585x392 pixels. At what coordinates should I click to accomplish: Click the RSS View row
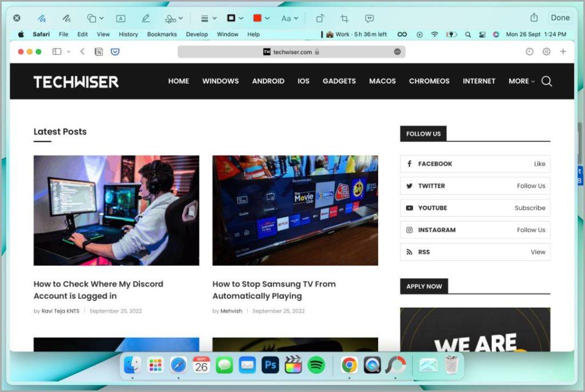pyautogui.click(x=475, y=252)
